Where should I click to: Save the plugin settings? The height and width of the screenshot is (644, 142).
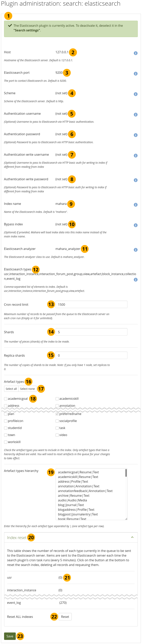(x=10, y=636)
